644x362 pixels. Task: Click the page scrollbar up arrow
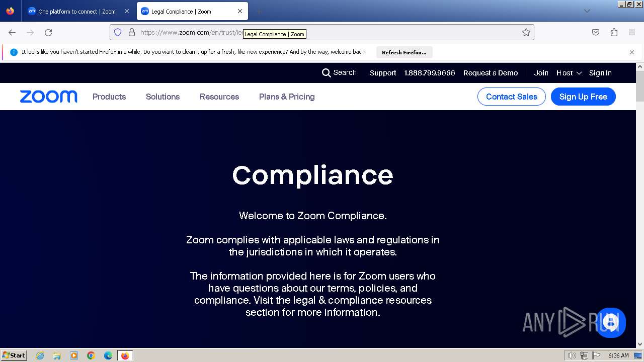click(640, 67)
